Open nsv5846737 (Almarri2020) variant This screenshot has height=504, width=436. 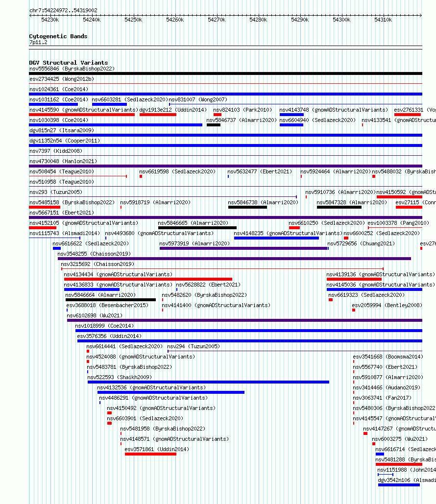click(x=242, y=120)
